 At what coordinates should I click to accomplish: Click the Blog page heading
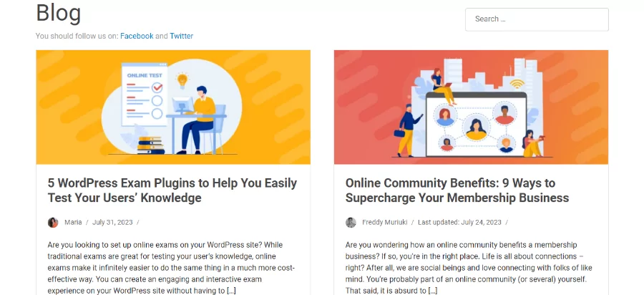click(x=59, y=13)
